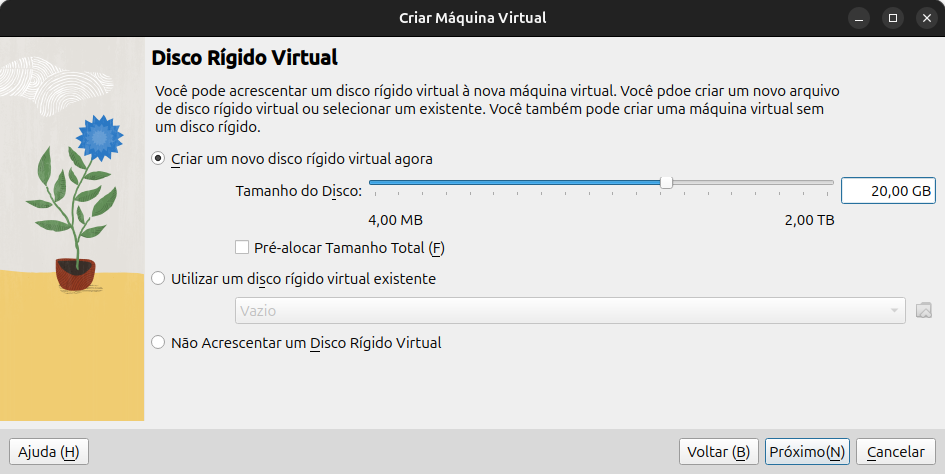The width and height of the screenshot is (945, 474).
Task: Close the Criar Máquina Virtual dialog
Action: point(926,18)
